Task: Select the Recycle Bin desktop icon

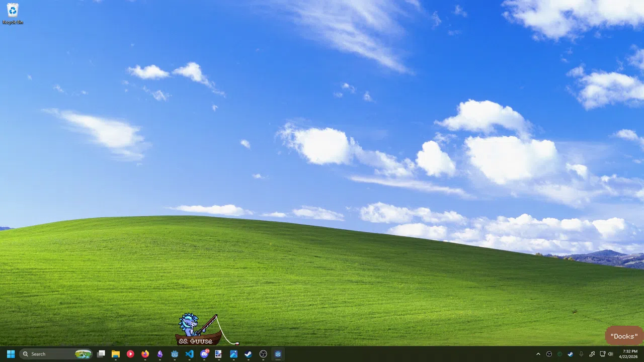Action: (x=13, y=14)
